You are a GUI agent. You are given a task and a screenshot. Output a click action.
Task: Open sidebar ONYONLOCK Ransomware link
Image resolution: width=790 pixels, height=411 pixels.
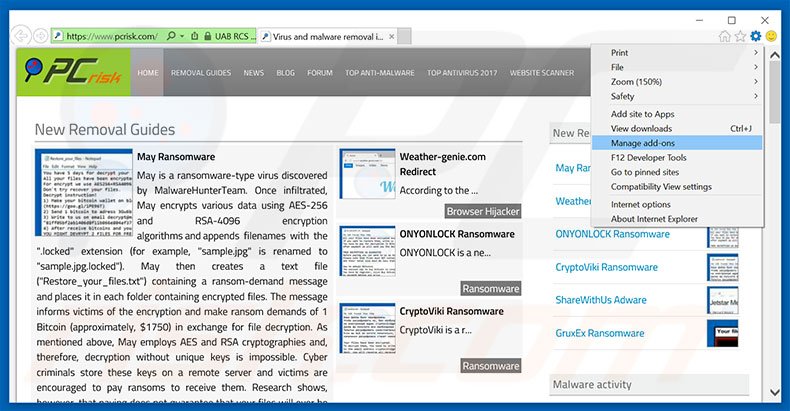click(612, 234)
